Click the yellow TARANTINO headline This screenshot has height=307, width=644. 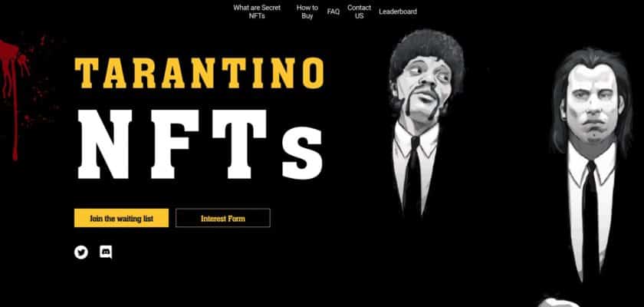199,73
